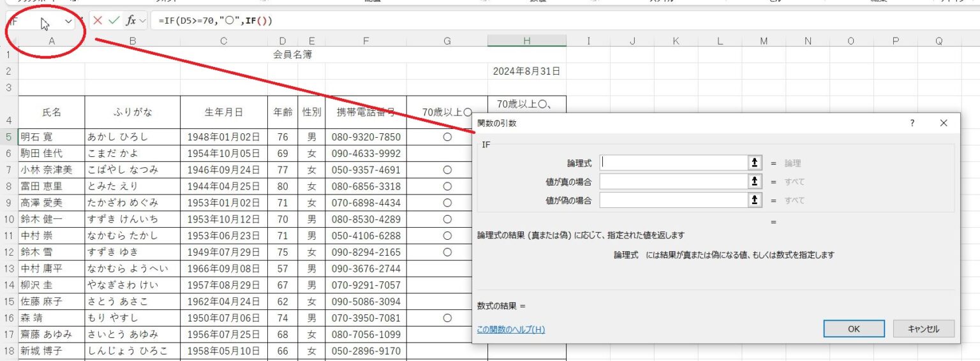Click range selector icon for 値が真の場合
Screen dimensions: 980x361
pos(755,182)
